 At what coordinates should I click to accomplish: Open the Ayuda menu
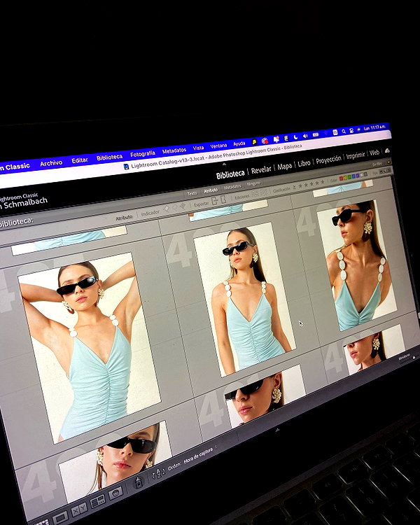point(239,144)
